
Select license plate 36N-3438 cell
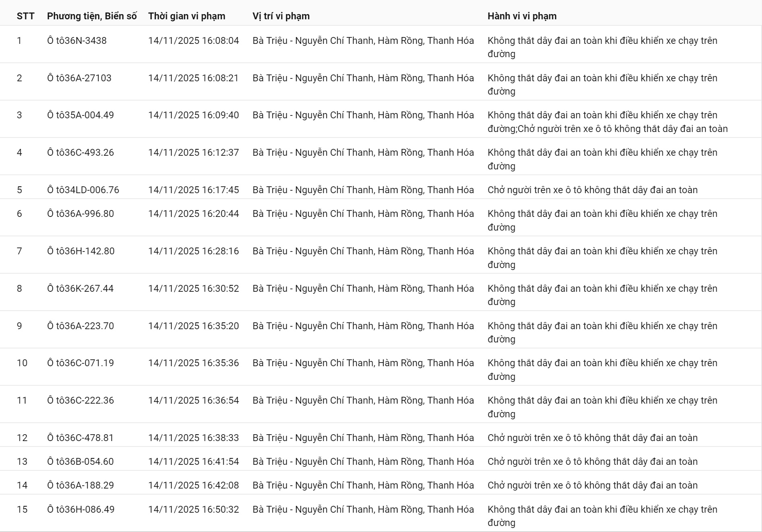point(77,41)
